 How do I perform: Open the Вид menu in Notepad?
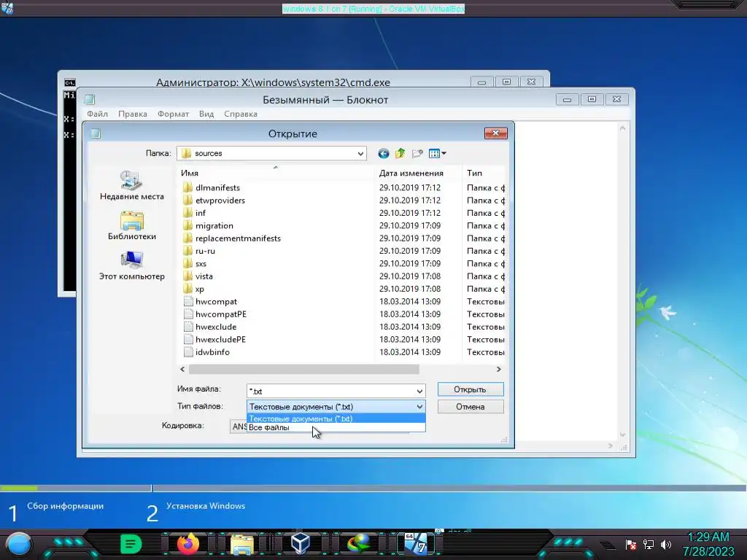click(x=206, y=114)
